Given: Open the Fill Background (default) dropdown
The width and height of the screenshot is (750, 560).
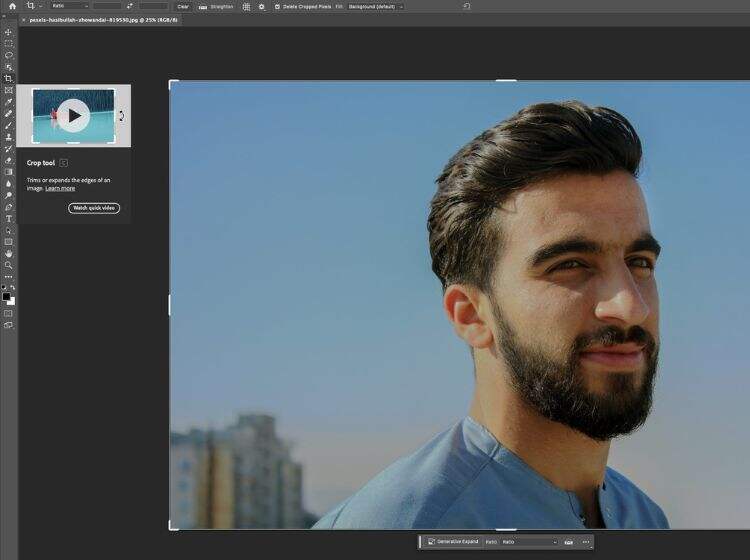Looking at the screenshot, I should pos(375,6).
